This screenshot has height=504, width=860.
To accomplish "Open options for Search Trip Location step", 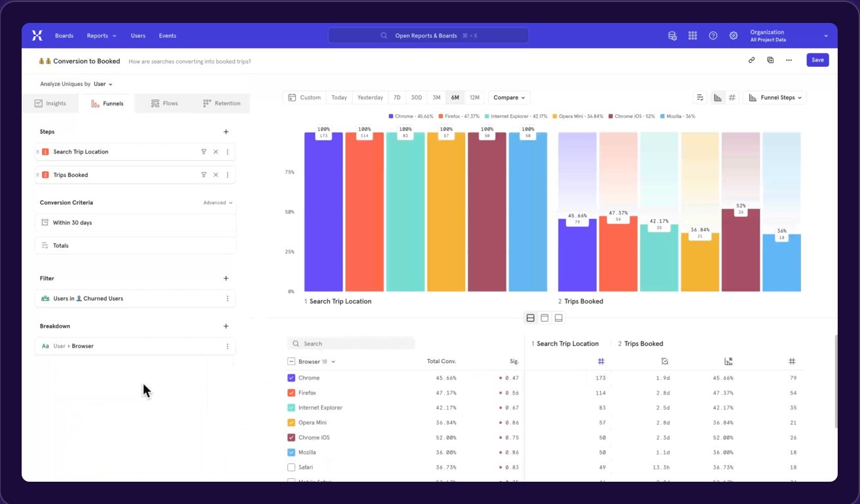I will [x=228, y=151].
